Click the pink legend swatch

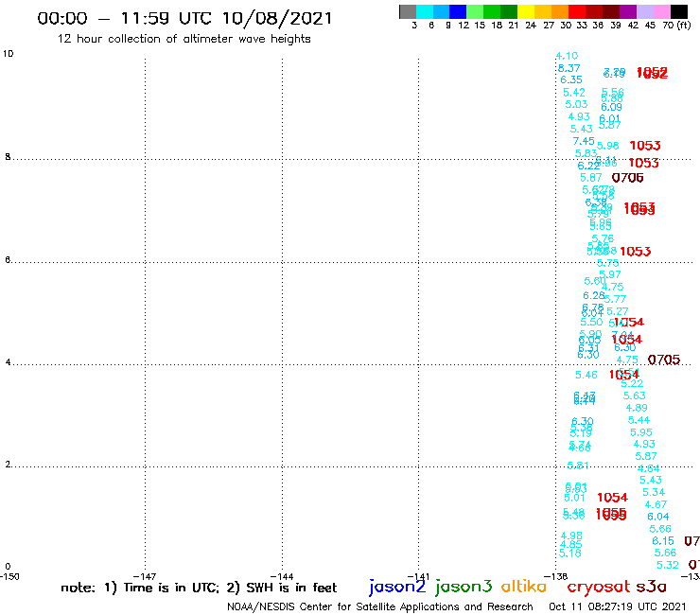[x=661, y=11]
